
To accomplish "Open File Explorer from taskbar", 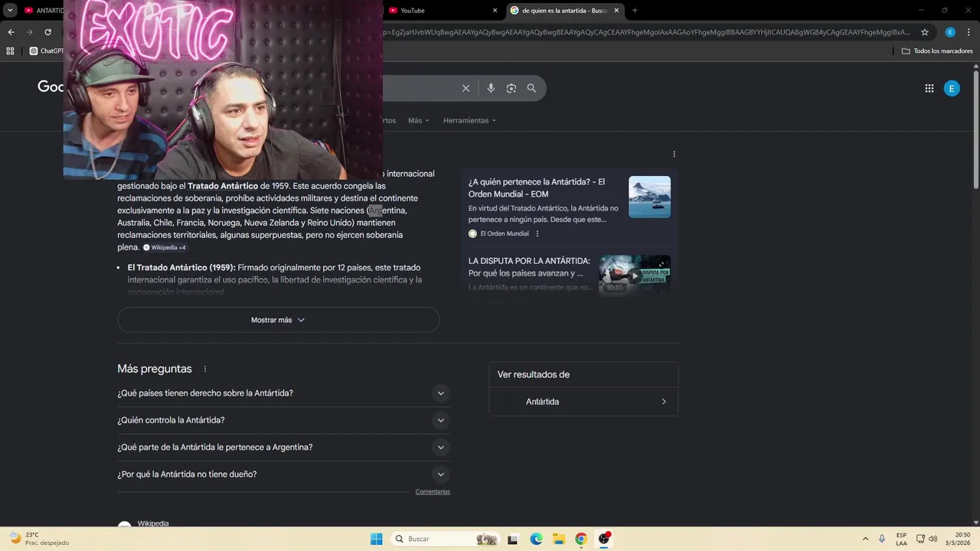I will 559,539.
